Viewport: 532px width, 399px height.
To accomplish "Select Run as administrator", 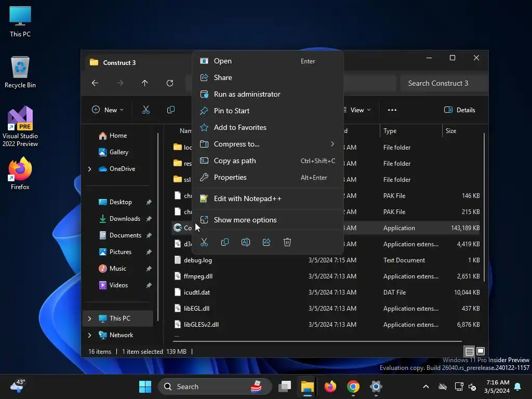I will pos(268,95).
